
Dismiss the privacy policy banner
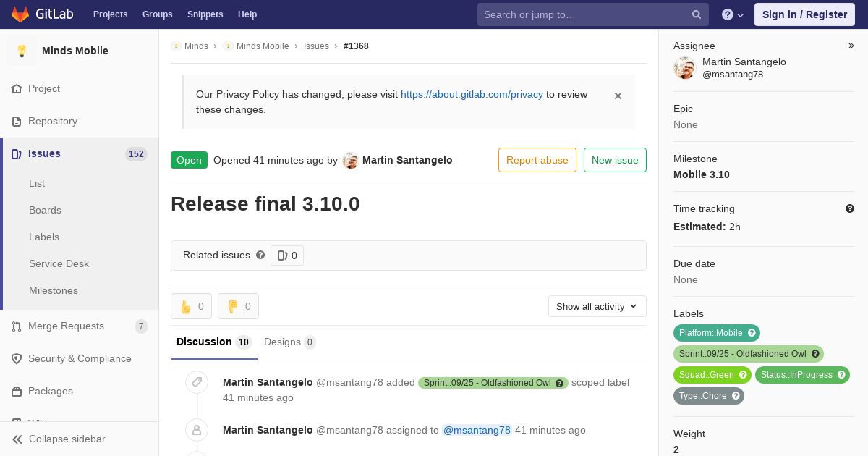618,96
